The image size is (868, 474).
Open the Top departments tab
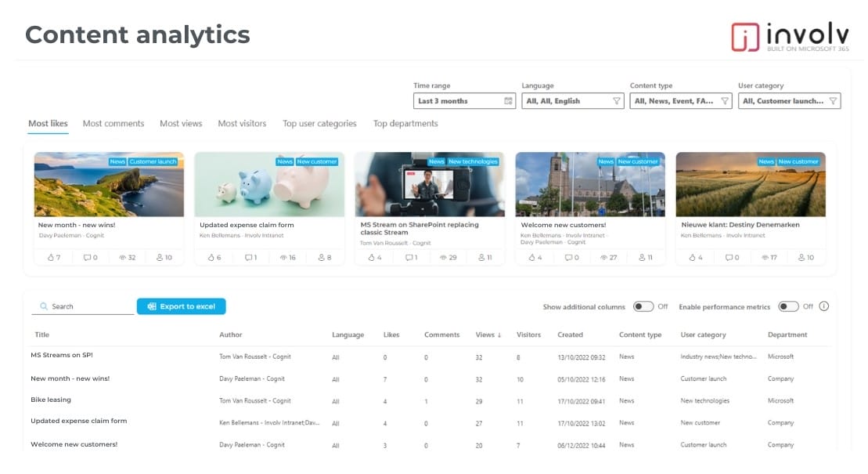pyautogui.click(x=405, y=124)
